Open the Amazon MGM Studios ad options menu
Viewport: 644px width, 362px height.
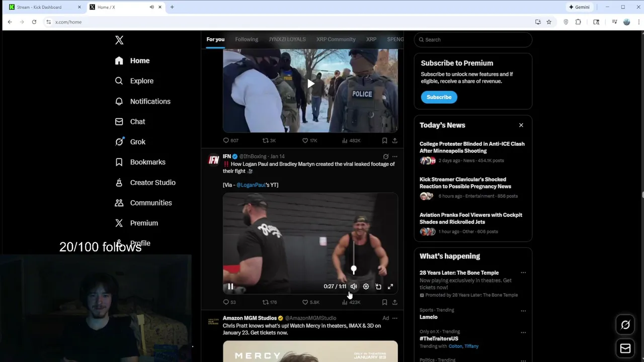[395, 318]
